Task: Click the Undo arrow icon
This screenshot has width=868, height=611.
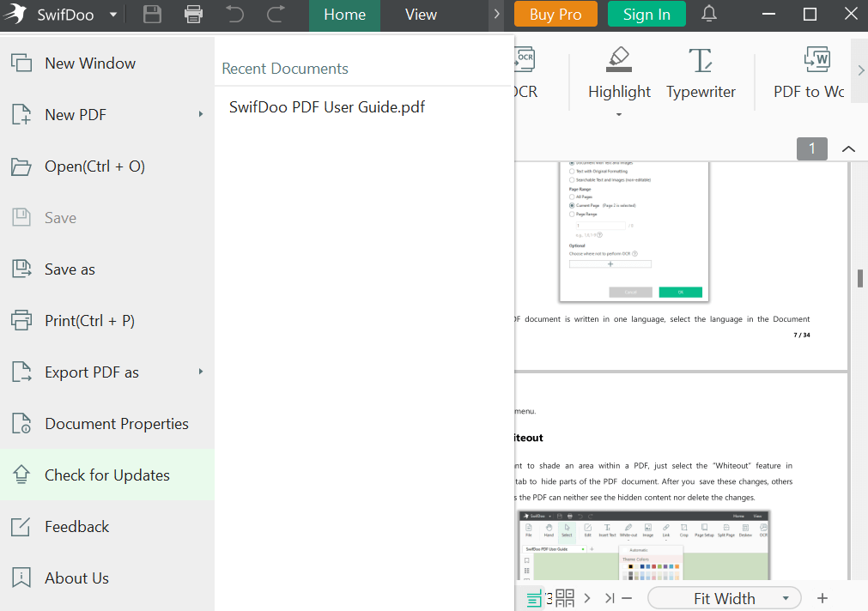Action: 234,15
